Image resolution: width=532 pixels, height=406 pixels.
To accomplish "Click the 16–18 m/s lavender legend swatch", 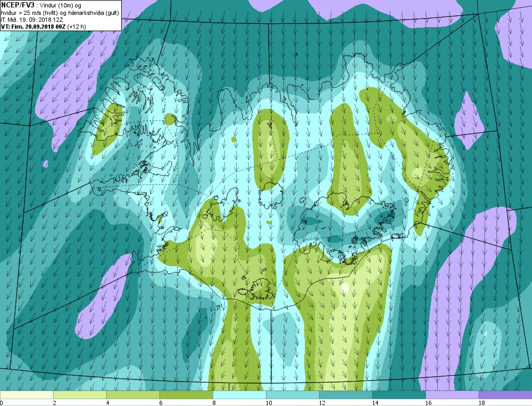I will [x=452, y=395].
